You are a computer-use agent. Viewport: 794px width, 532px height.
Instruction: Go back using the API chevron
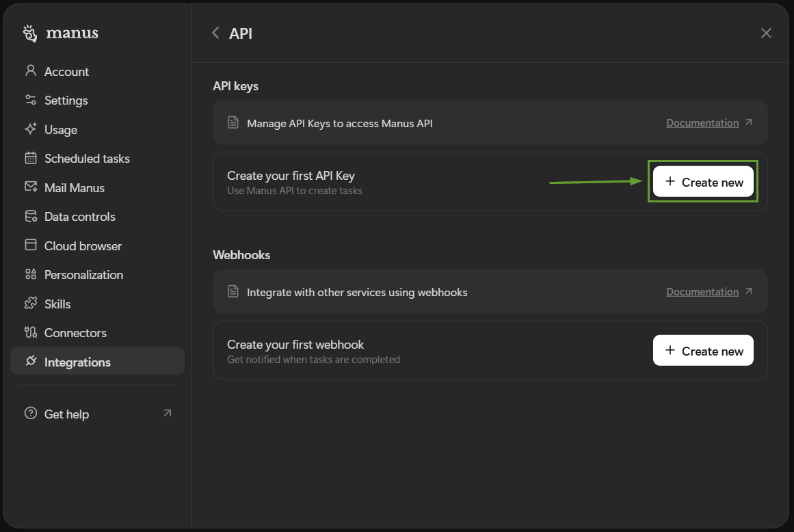click(x=215, y=33)
